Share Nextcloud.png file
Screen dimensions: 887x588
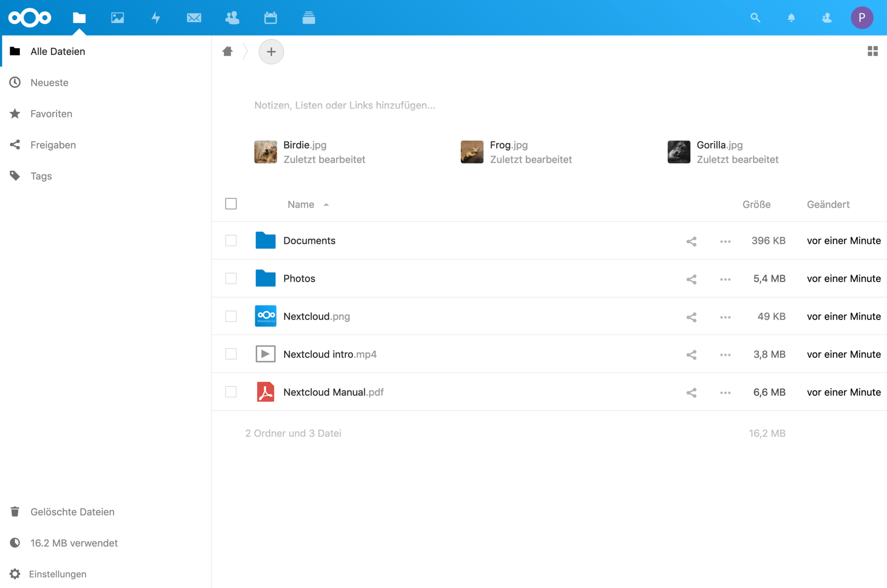tap(691, 317)
